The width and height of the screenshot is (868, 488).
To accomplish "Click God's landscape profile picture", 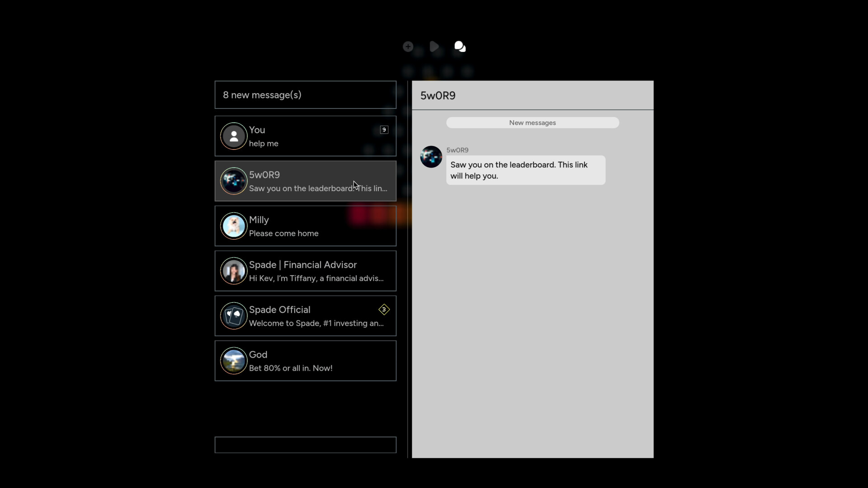I will (x=233, y=361).
